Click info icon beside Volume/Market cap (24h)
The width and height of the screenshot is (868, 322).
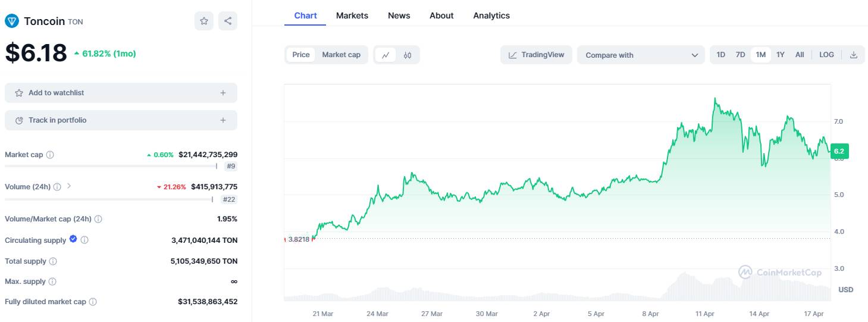click(98, 219)
